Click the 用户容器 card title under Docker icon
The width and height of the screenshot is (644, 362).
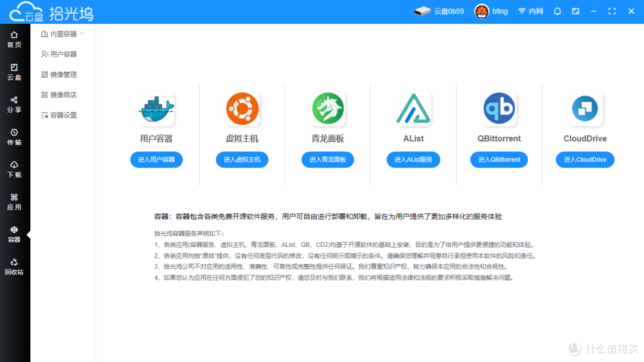[156, 138]
